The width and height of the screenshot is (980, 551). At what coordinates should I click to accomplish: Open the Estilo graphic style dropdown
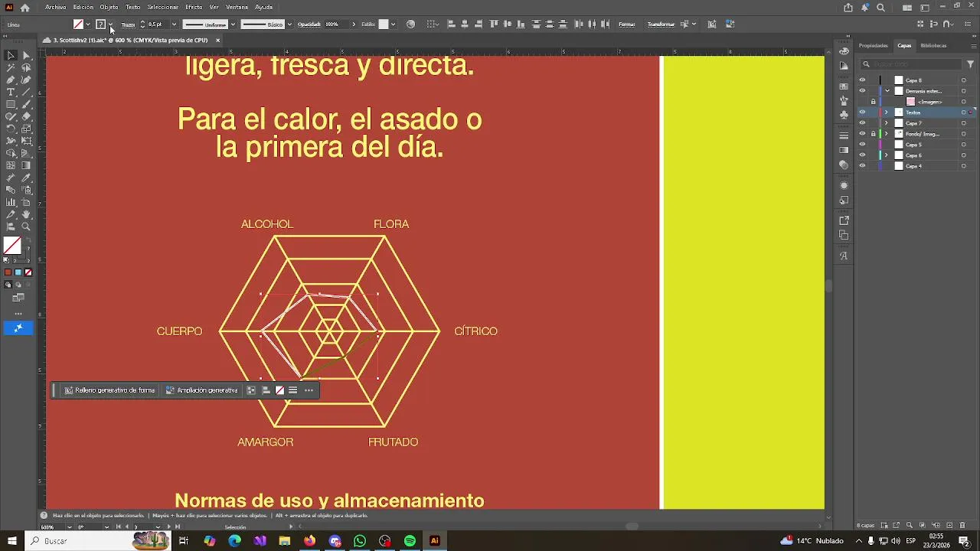coord(393,24)
